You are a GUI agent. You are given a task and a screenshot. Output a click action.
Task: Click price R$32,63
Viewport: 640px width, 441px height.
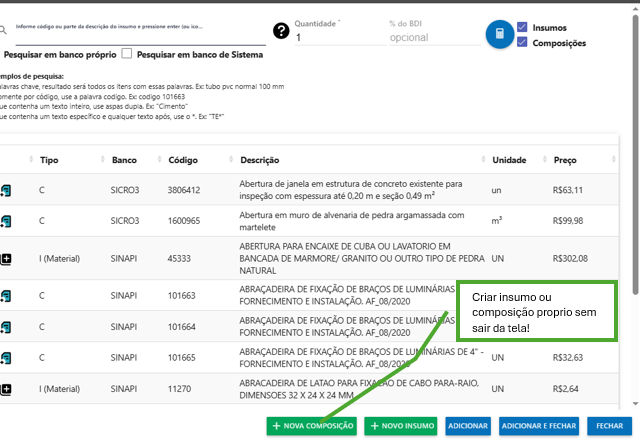[568, 358]
